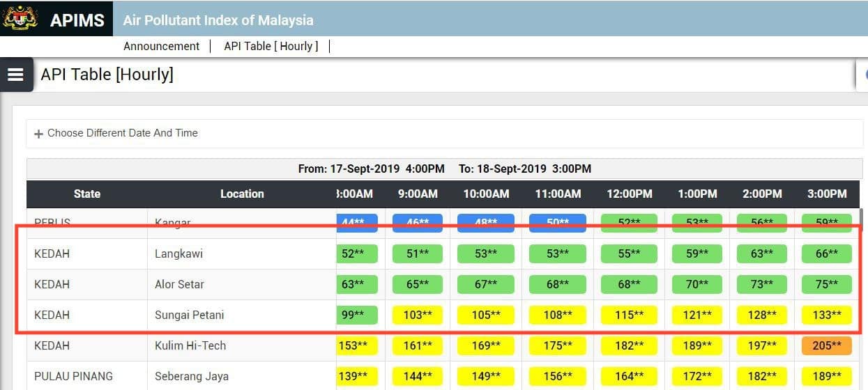Click the plus icon beside Choose Different Date

pos(38,134)
